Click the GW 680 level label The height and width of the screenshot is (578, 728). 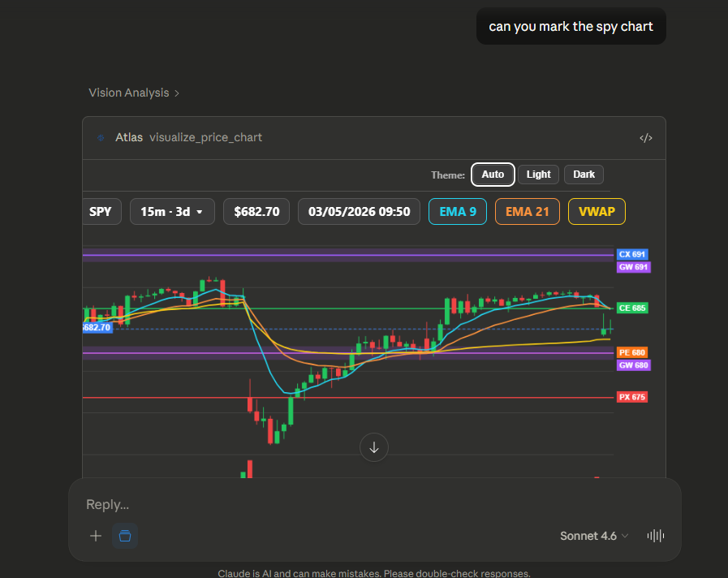tap(633, 365)
